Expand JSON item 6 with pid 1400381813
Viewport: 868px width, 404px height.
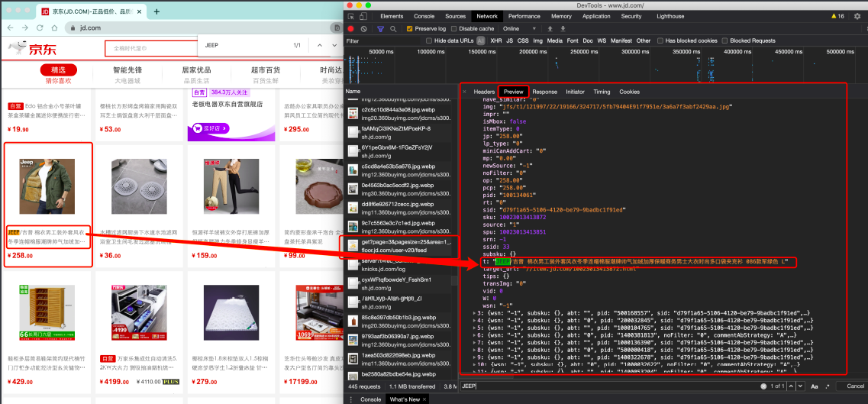click(x=475, y=335)
